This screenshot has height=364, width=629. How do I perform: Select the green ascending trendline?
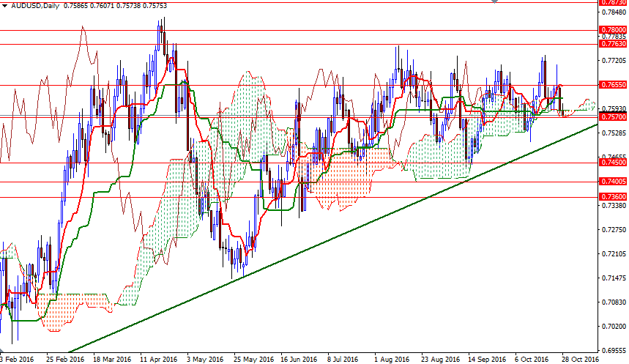[x=333, y=238]
